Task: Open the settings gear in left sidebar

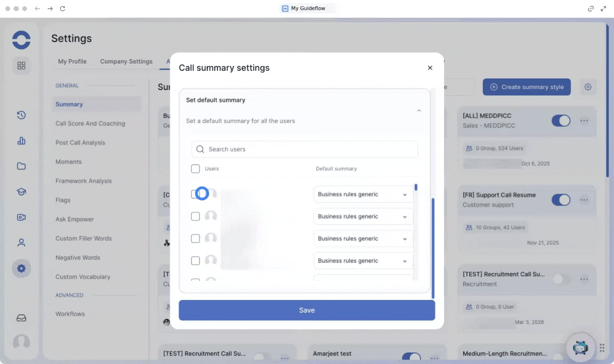Action: click(x=21, y=268)
